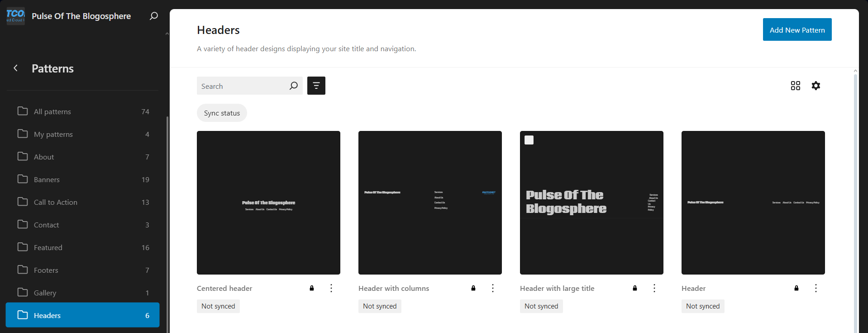Open the Sync status filter
This screenshot has height=333, width=868.
(222, 113)
